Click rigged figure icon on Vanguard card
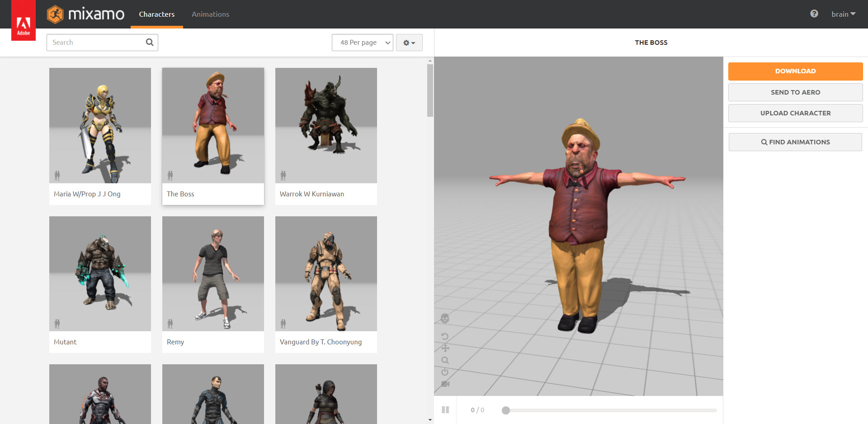 [x=283, y=324]
